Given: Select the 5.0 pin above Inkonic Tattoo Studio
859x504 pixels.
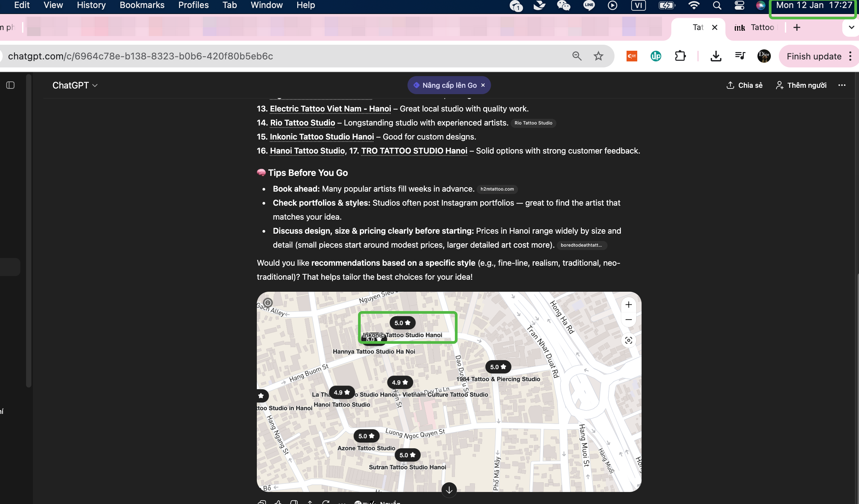Looking at the screenshot, I should click(x=402, y=323).
